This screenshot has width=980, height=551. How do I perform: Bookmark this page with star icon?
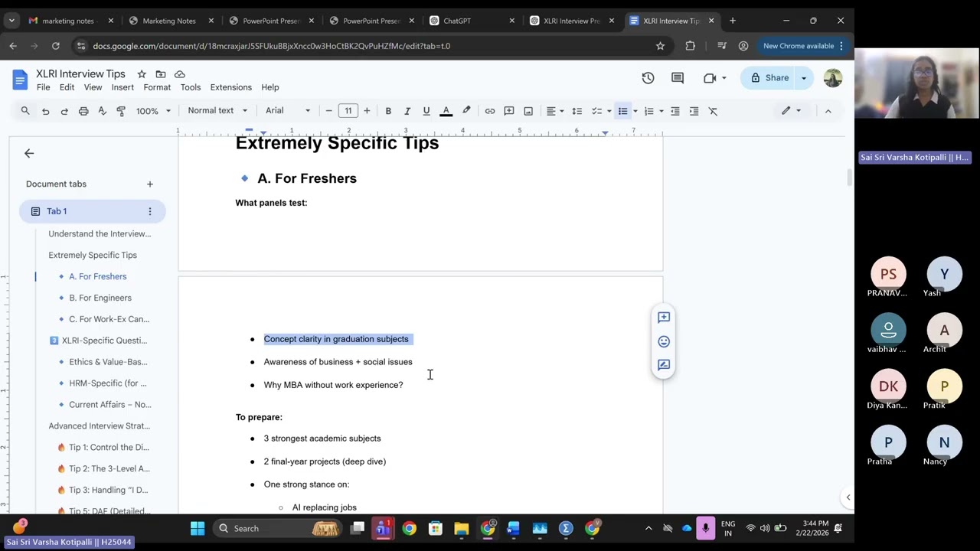point(660,46)
